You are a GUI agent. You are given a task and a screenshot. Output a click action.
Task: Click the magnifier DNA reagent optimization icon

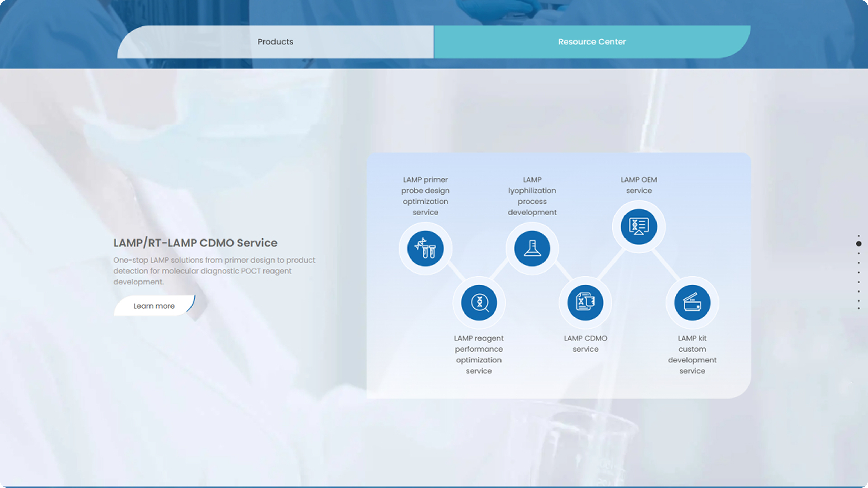pos(479,303)
